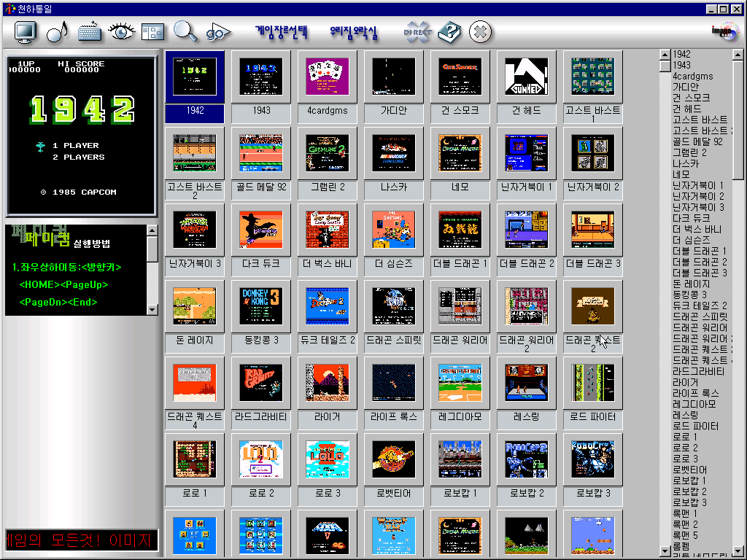Click the round X exit icon
This screenshot has width=747, height=560.
pyautogui.click(x=480, y=32)
